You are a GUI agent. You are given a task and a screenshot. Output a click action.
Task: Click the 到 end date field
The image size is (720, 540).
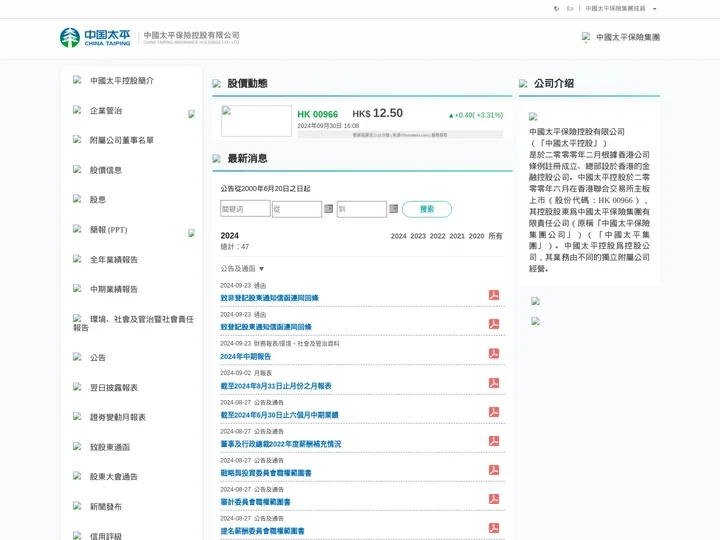coord(362,209)
